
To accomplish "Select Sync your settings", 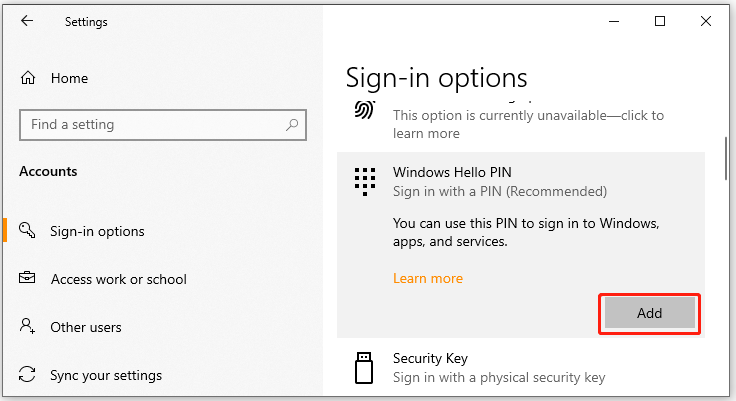I will (x=106, y=375).
